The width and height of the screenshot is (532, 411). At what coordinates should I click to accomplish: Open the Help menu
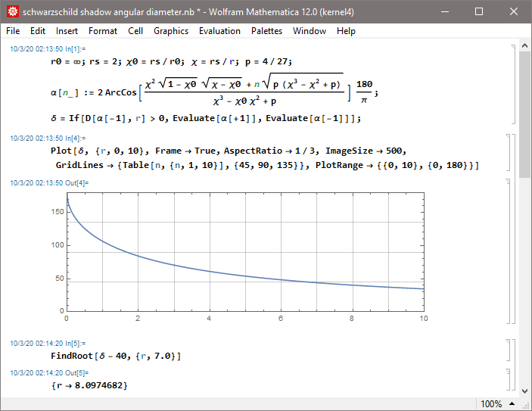pyautogui.click(x=346, y=31)
